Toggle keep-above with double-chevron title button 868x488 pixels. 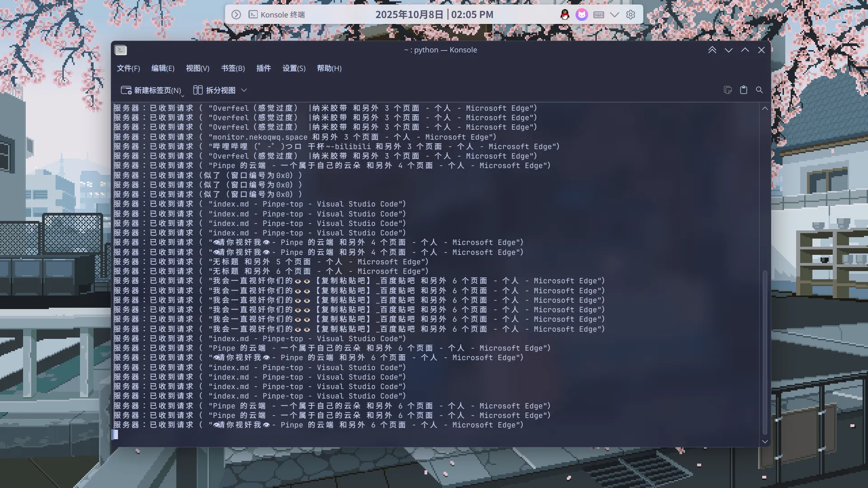712,50
